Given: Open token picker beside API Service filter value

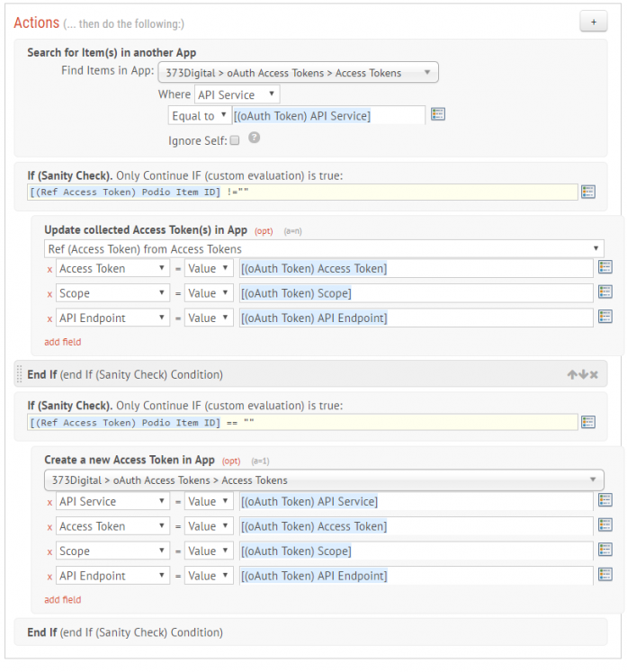Looking at the screenshot, I should pyautogui.click(x=437, y=114).
